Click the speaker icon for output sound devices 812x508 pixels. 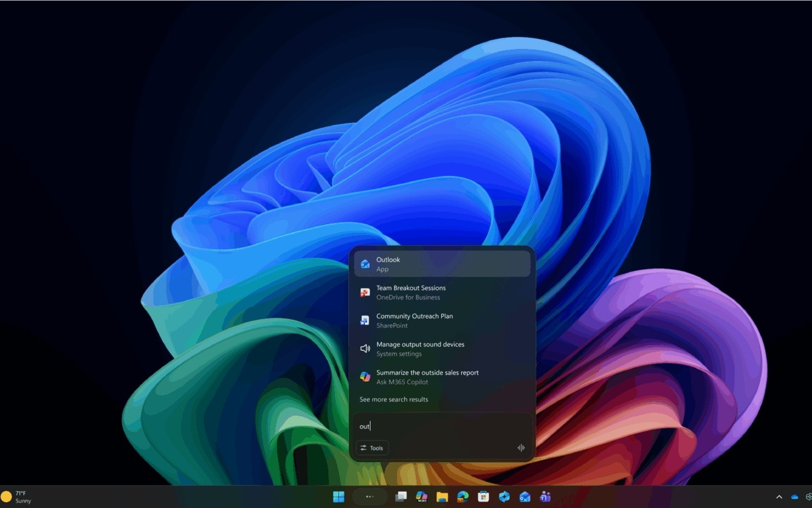pyautogui.click(x=365, y=348)
